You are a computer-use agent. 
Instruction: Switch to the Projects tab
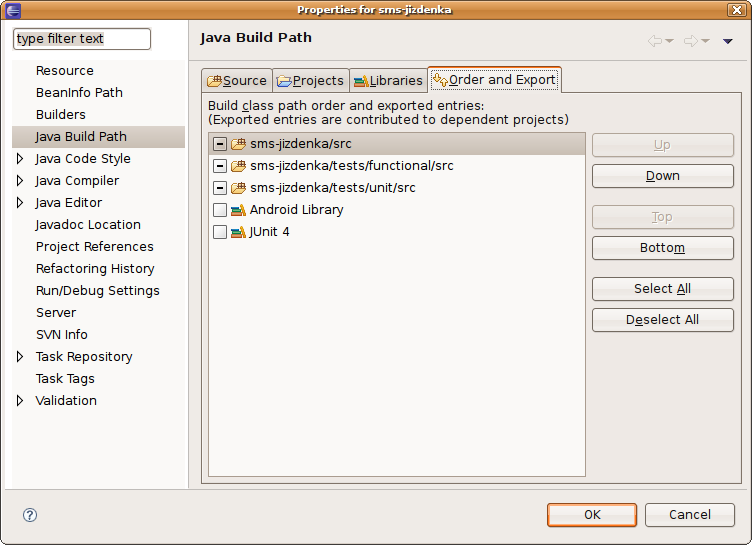(311, 80)
